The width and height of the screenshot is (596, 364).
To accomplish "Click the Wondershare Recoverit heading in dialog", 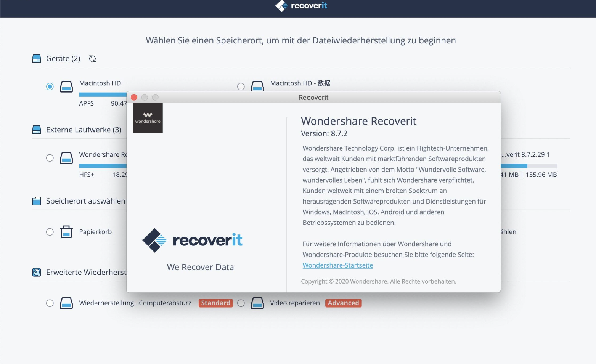I will [358, 121].
